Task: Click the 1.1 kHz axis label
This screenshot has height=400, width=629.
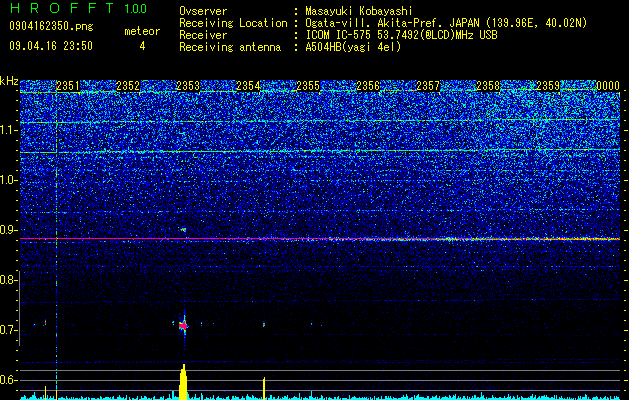Action: (9, 130)
